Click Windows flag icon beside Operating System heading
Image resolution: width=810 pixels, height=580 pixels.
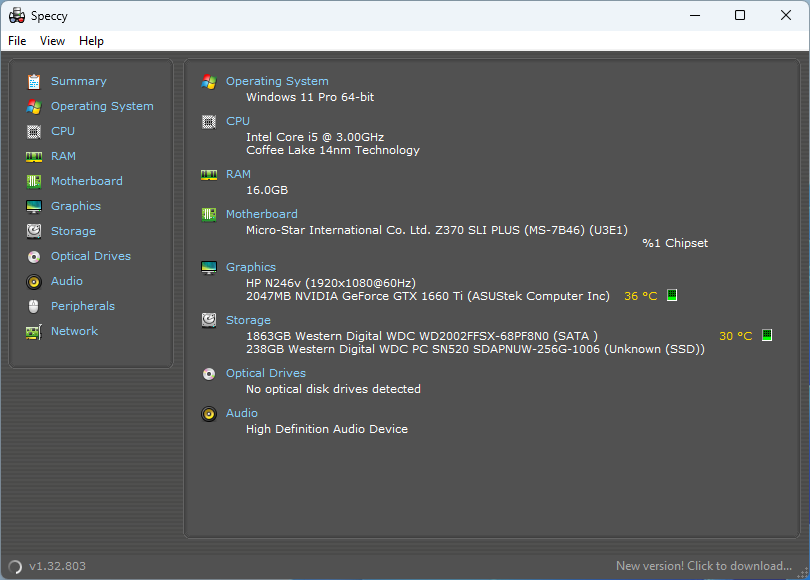pyautogui.click(x=209, y=82)
